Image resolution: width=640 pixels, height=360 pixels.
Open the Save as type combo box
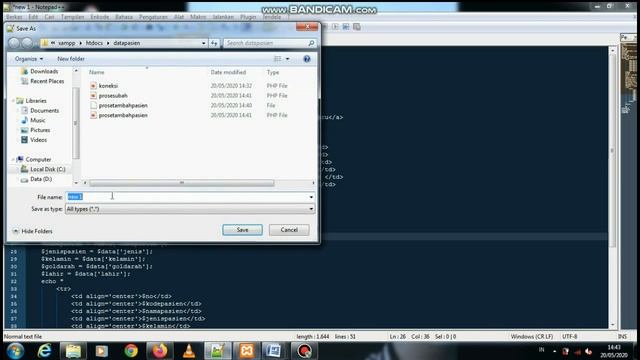pos(190,209)
